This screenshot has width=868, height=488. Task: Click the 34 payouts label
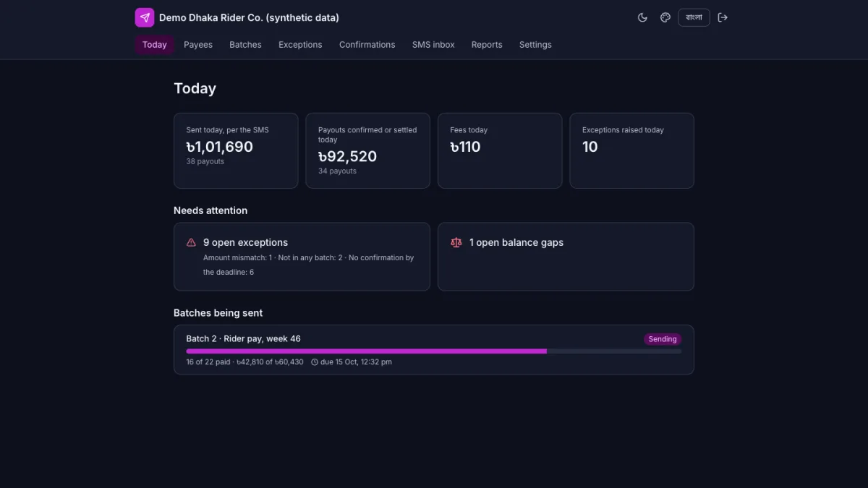[x=337, y=171]
